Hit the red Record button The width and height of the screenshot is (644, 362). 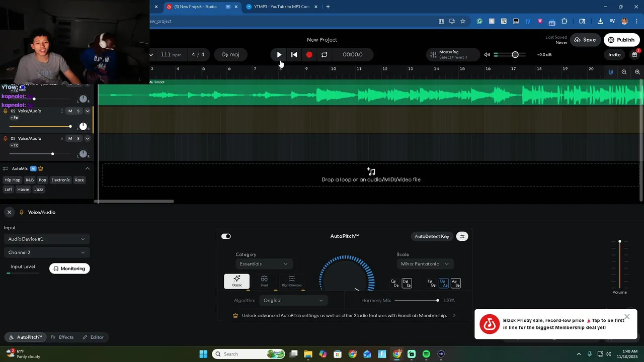(309, 55)
